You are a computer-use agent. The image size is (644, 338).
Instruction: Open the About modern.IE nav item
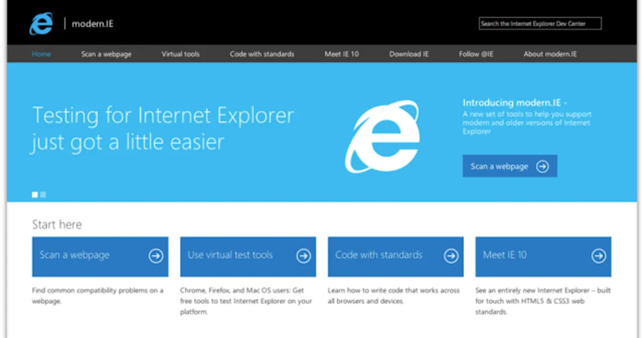[x=550, y=54]
